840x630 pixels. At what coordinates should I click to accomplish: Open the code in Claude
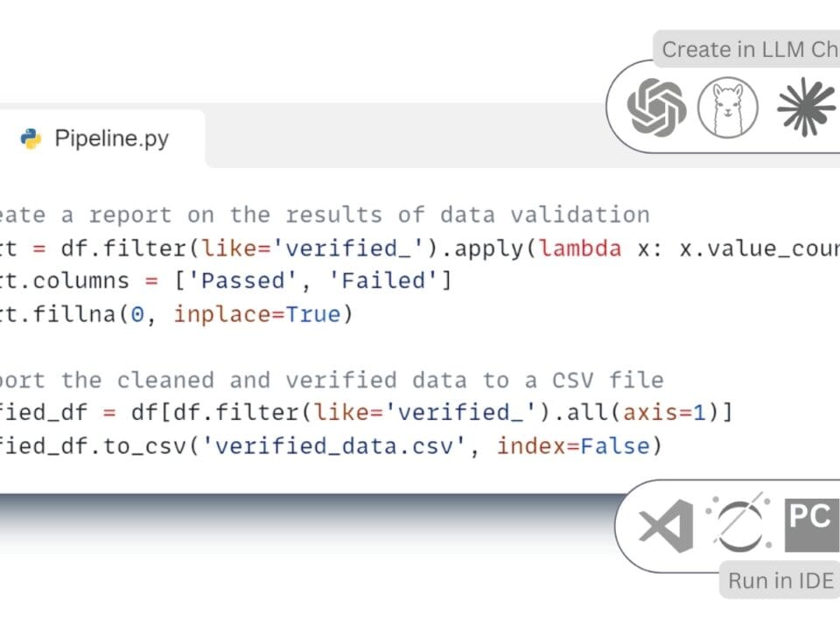point(806,108)
